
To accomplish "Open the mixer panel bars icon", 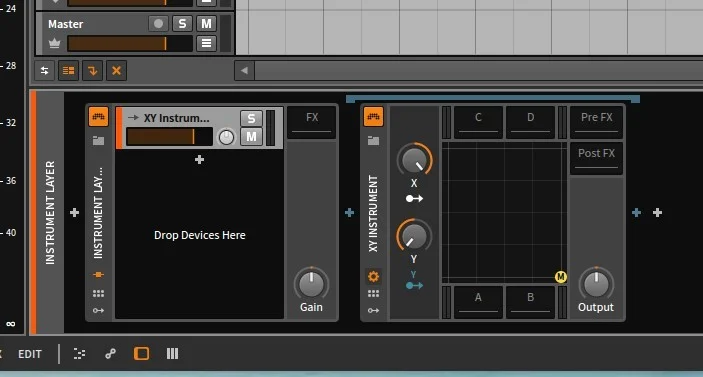I will point(173,354).
